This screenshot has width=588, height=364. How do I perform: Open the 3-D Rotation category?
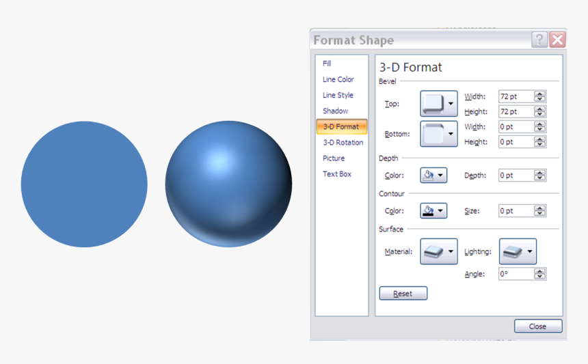tap(343, 142)
